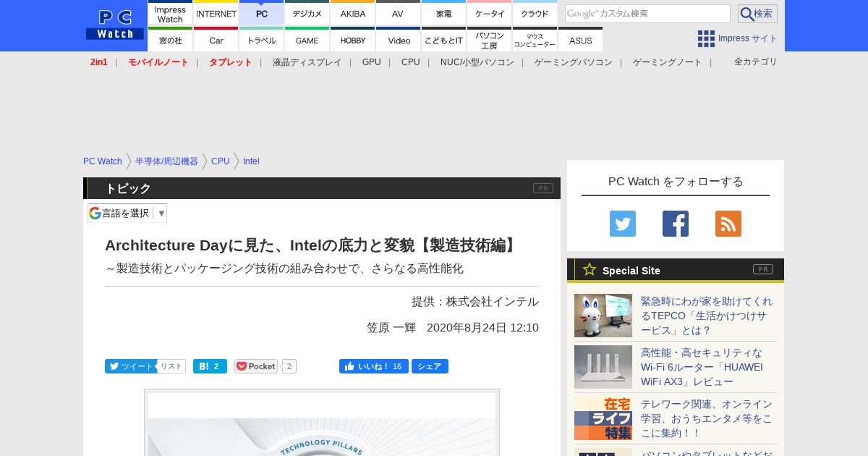The width and height of the screenshot is (868, 456).
Task: Click Intel breadcrumb link
Action: 251,161
